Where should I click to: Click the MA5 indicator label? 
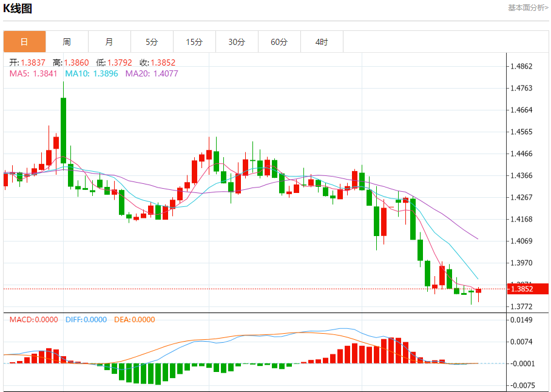33,73
